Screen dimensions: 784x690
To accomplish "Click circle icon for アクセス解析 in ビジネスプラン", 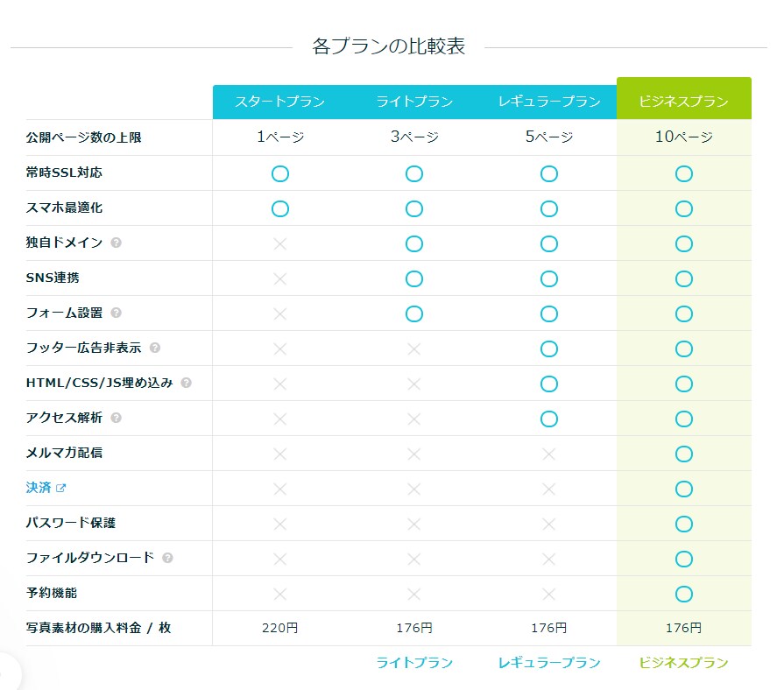I will point(684,419).
